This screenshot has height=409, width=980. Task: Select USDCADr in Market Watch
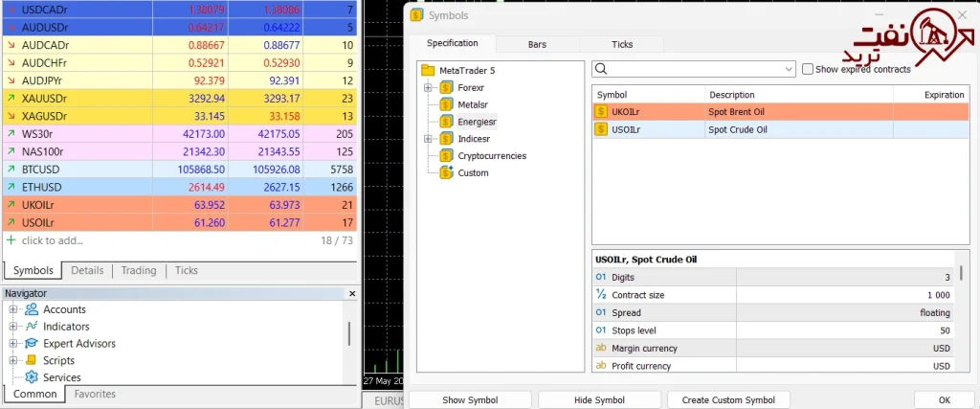click(x=180, y=10)
